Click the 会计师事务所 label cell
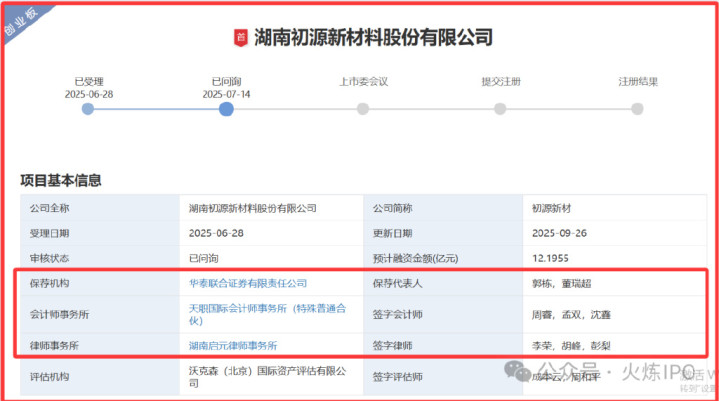 coord(100,314)
